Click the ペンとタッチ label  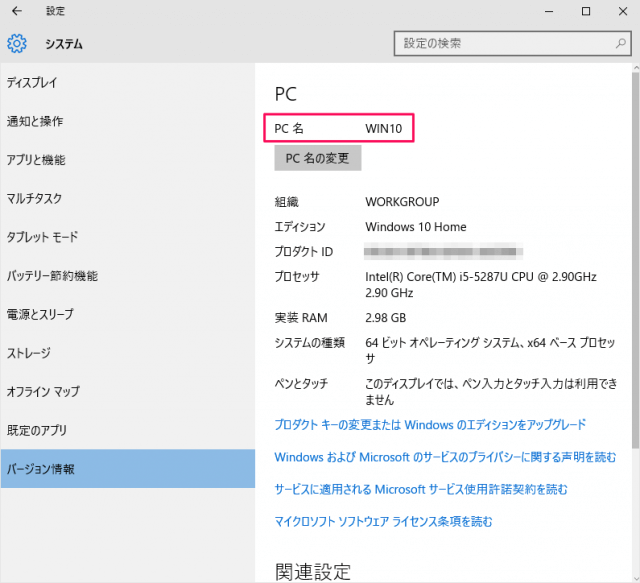click(x=301, y=384)
